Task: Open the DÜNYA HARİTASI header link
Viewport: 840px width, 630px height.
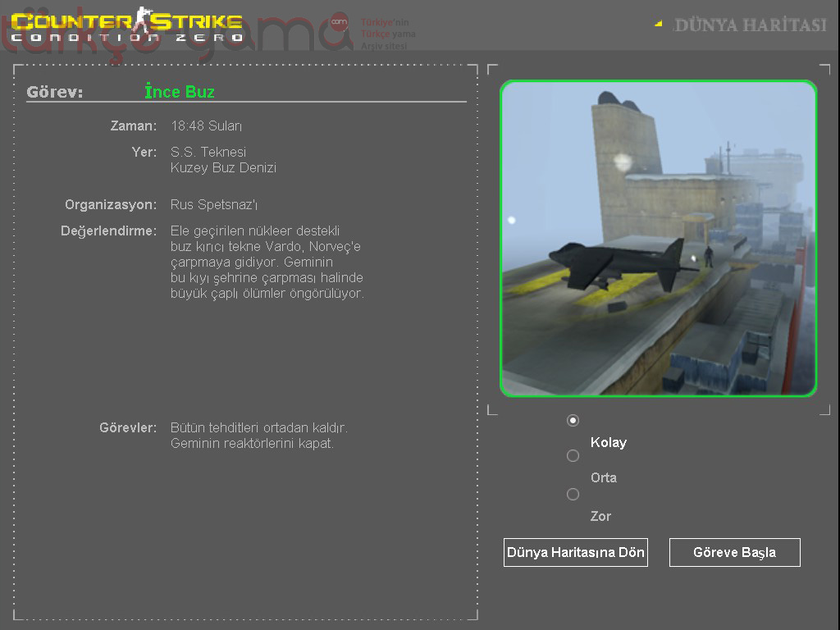Action: pos(750,25)
